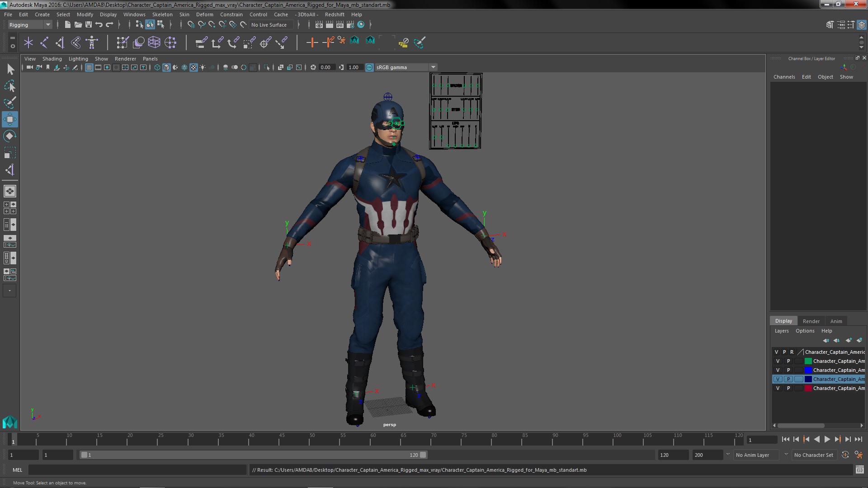Viewport: 868px width, 488px height.
Task: Click the Options menu in Layer Editor
Action: coord(805,331)
